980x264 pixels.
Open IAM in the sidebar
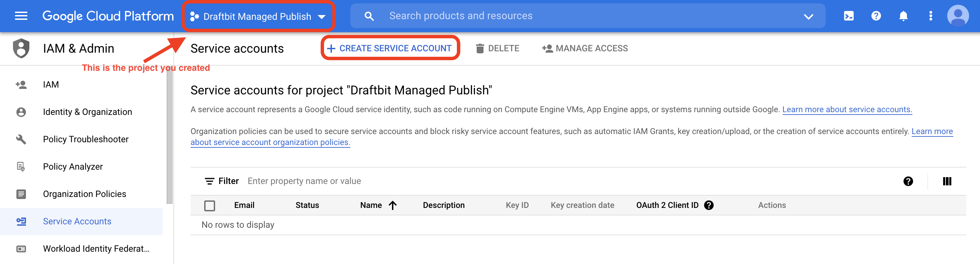pyautogui.click(x=81, y=84)
